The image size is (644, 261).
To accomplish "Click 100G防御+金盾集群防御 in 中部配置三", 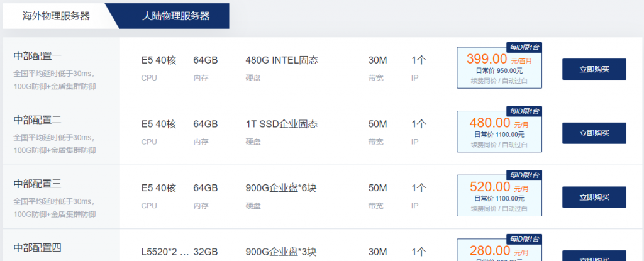I will click(55, 214).
